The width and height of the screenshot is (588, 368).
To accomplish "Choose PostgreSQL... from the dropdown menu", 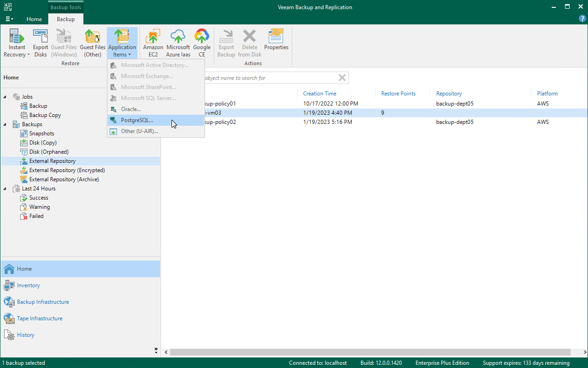I will (137, 120).
